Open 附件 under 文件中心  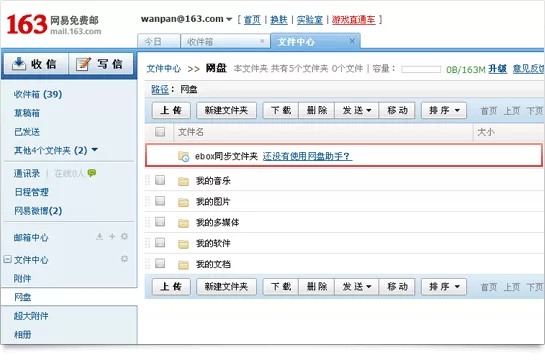(23, 278)
